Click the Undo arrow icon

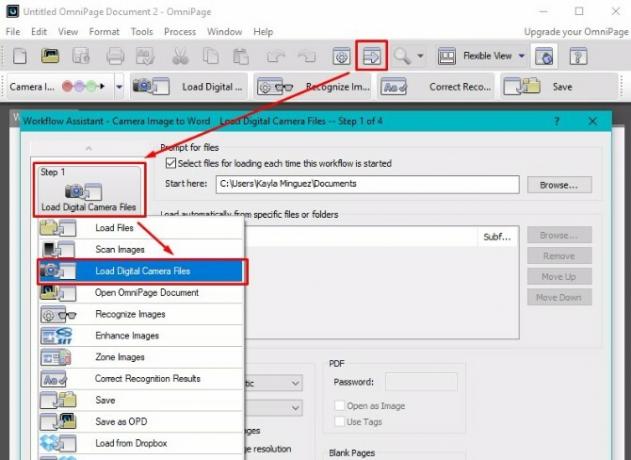coord(276,56)
